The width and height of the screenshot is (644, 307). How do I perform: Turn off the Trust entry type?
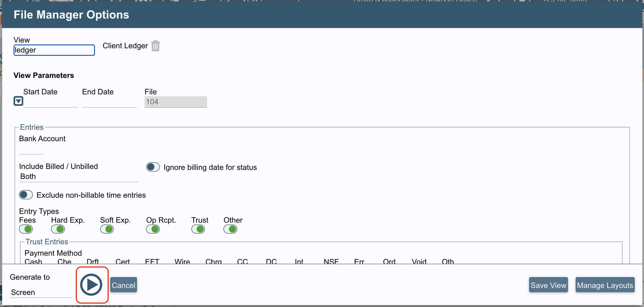coord(198,229)
